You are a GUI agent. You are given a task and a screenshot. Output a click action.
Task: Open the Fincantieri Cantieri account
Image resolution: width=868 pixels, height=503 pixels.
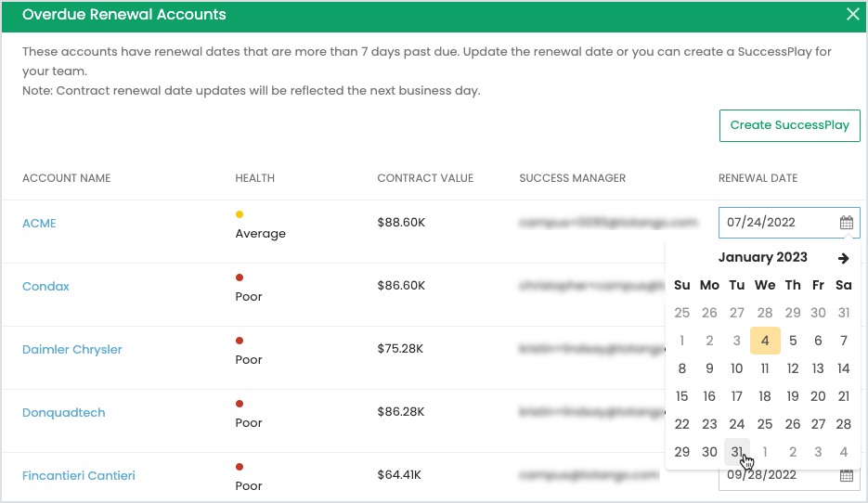pyautogui.click(x=78, y=476)
